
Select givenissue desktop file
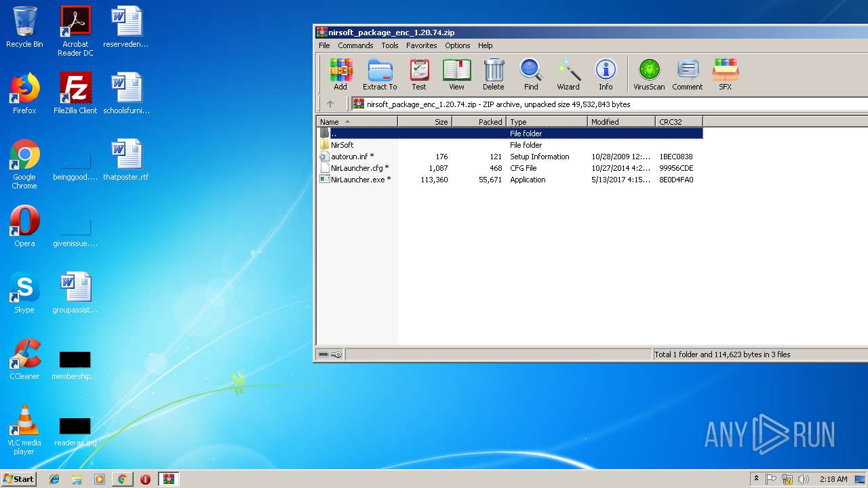75,232
